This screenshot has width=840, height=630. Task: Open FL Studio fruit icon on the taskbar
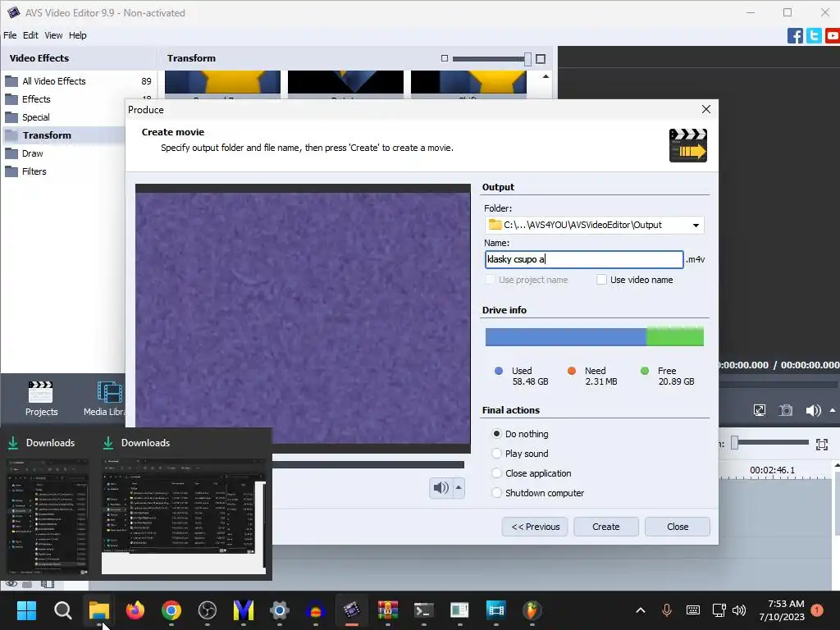click(x=532, y=610)
